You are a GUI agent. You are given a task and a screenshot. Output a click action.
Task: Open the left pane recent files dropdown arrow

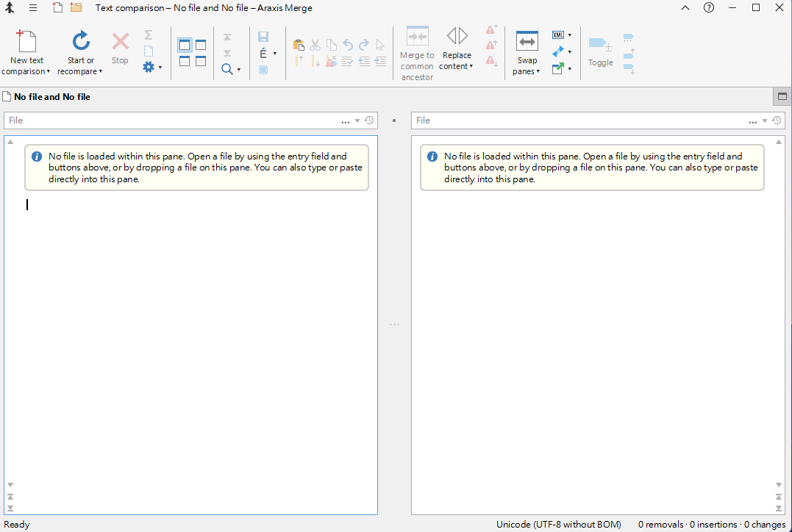coord(357,121)
